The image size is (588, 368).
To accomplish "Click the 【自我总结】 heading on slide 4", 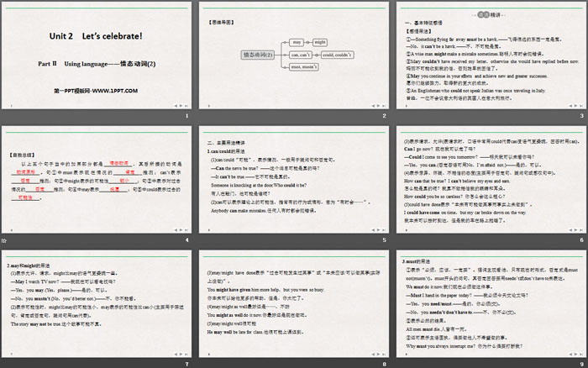I will pyautogui.click(x=22, y=155).
